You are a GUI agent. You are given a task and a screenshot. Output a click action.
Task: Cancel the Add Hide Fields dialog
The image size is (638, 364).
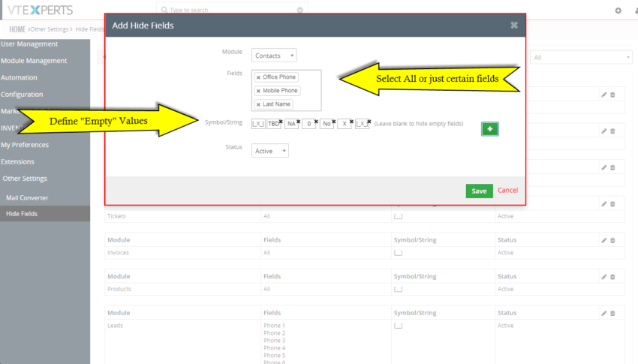[507, 190]
